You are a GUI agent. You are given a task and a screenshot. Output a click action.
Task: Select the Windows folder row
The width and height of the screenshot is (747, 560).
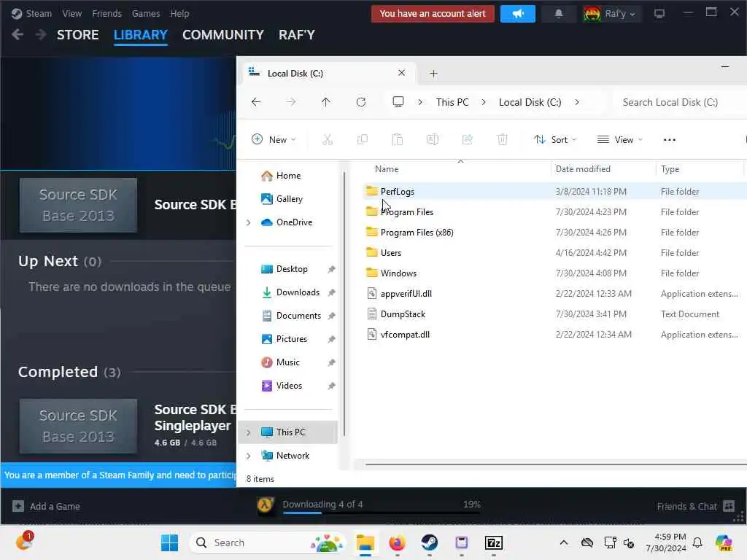coord(554,273)
